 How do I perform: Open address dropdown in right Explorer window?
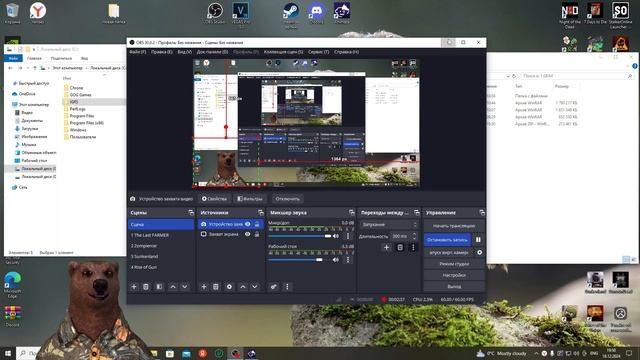tap(508, 76)
